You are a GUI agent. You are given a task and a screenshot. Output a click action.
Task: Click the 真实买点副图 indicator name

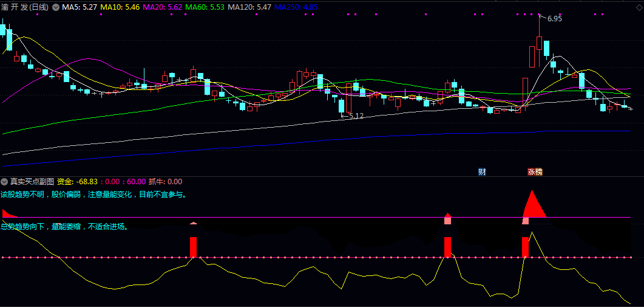tap(32, 182)
